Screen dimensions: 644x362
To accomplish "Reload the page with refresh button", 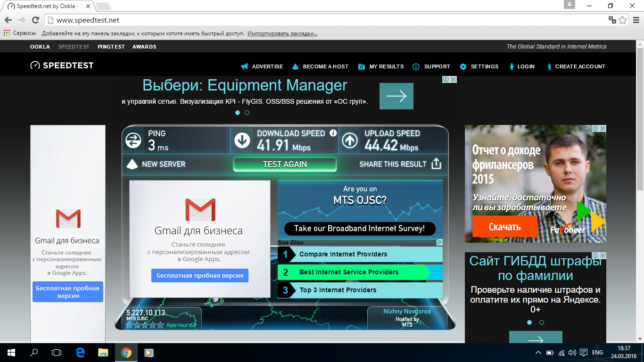I will coord(35,20).
